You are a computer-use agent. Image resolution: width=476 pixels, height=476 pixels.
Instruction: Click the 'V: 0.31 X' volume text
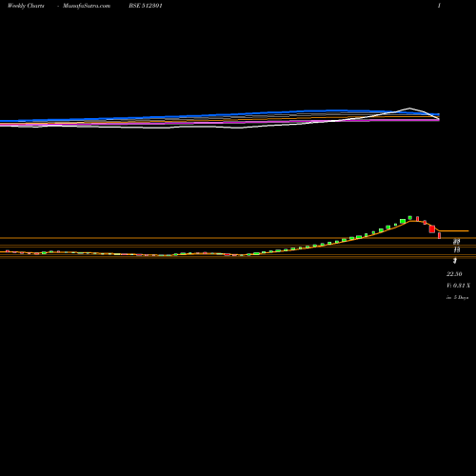tap(458, 286)
